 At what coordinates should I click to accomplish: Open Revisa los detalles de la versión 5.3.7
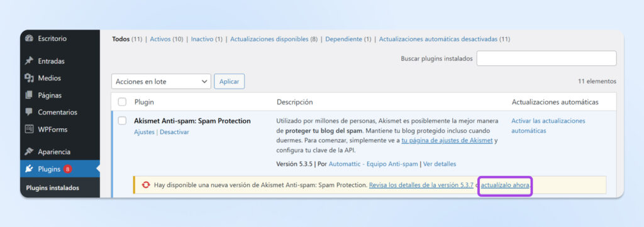(421, 185)
